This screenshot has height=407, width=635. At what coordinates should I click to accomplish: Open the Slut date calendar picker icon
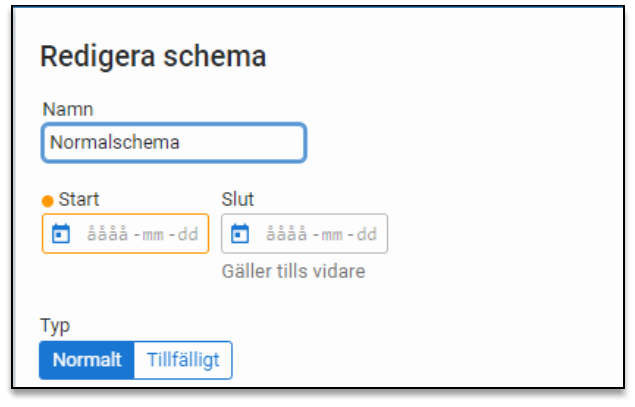(240, 234)
